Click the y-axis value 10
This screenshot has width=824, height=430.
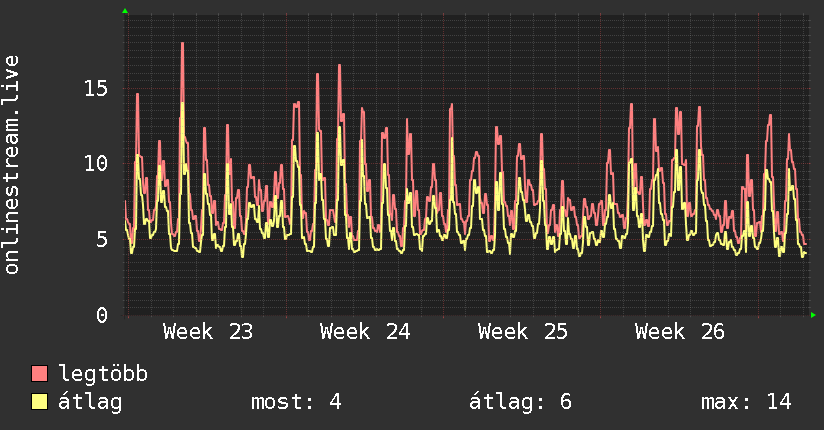(96, 163)
